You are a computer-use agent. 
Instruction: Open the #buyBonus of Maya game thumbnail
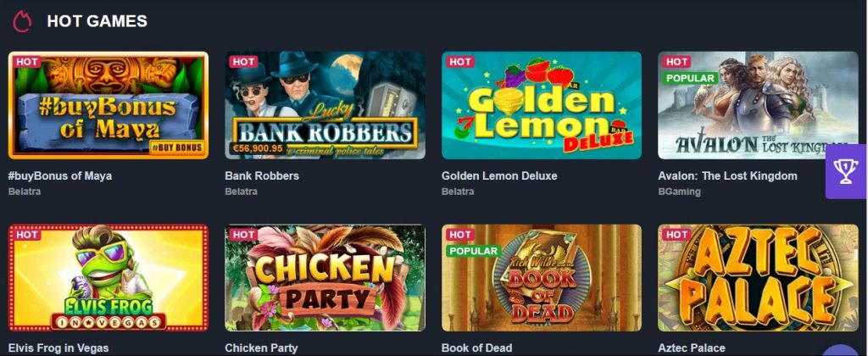tap(108, 105)
